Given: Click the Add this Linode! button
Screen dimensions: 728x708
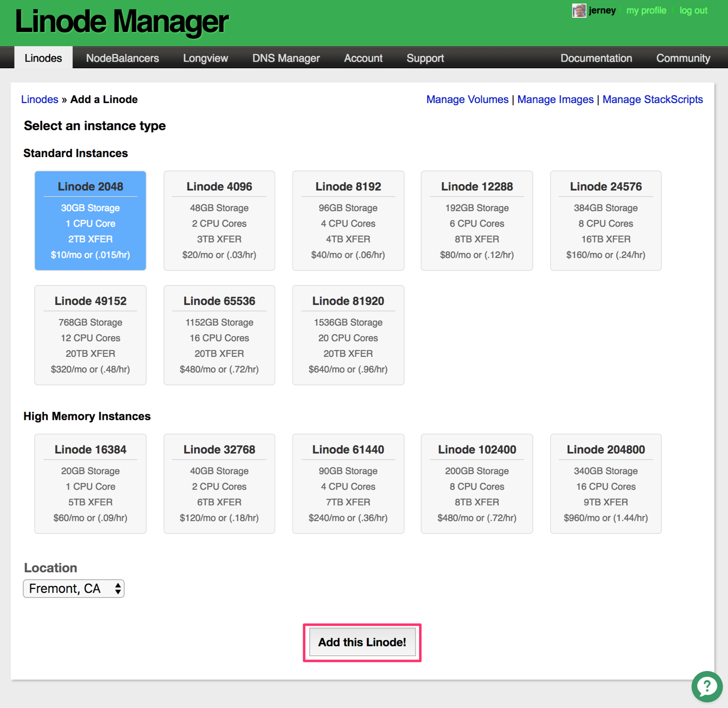Looking at the screenshot, I should [x=362, y=642].
